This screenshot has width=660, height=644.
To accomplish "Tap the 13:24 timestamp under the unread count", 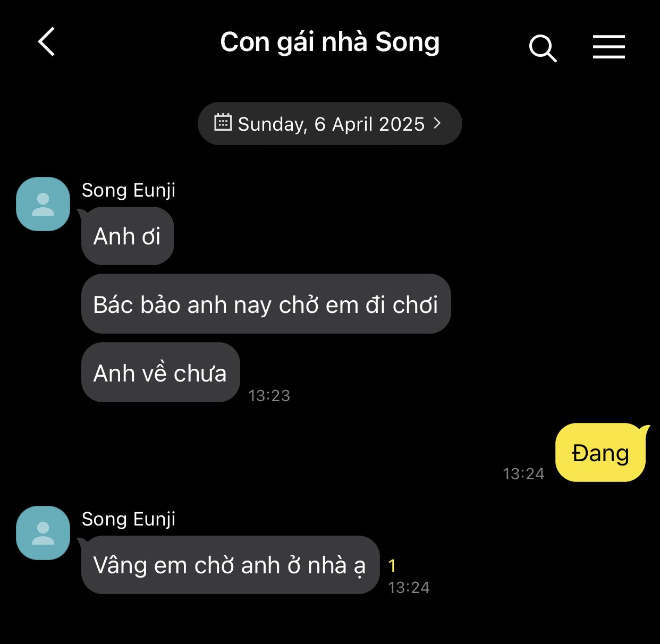I will pos(409,588).
